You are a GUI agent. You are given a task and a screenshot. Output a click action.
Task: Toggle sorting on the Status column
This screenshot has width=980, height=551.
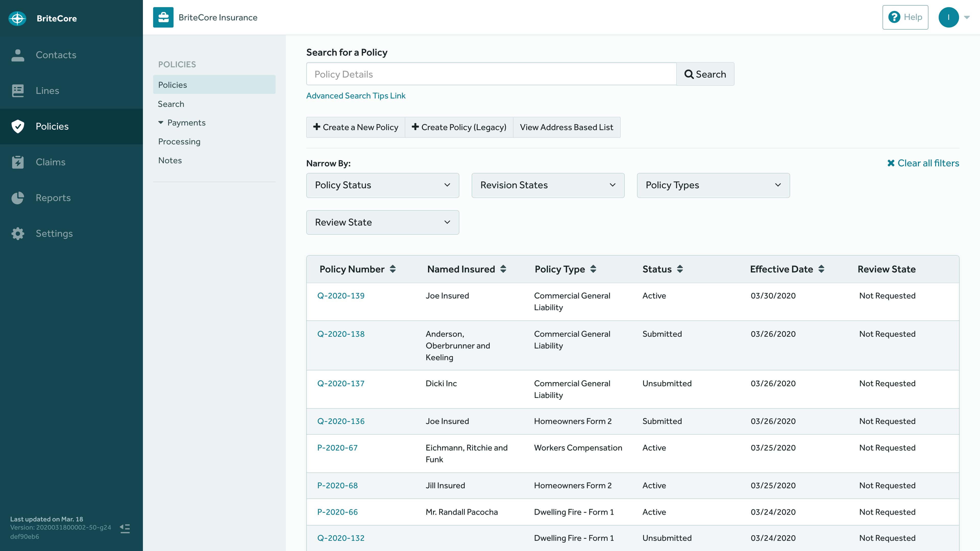(680, 269)
